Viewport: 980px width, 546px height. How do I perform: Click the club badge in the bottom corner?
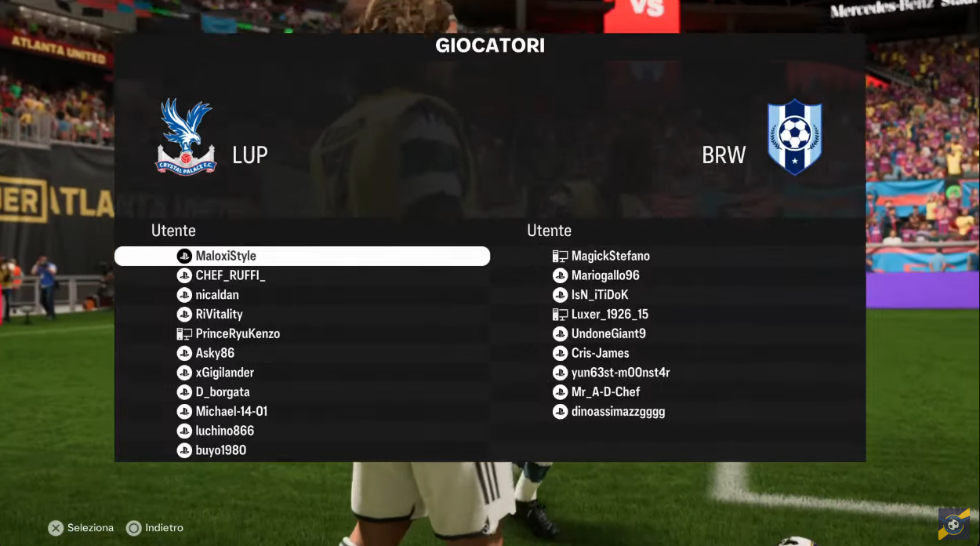(x=954, y=524)
